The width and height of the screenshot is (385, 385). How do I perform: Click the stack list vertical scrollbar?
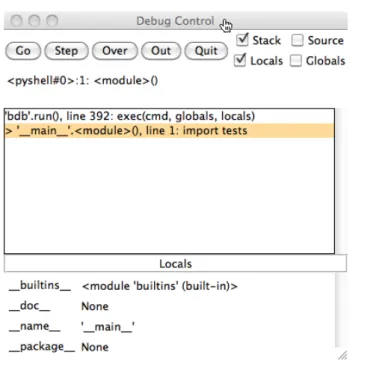click(340, 181)
